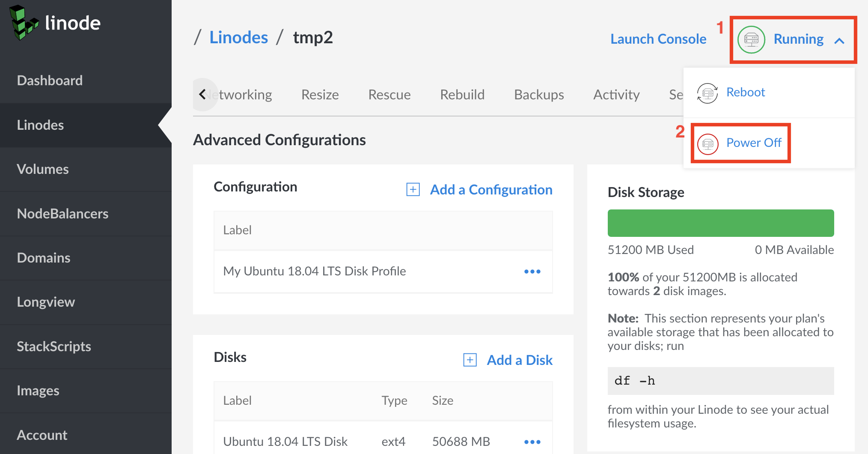868x454 pixels.
Task: Click the 51200 MB Used text
Action: (651, 250)
